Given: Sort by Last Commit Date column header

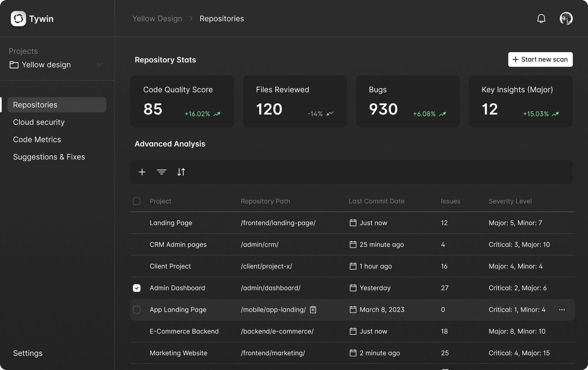Looking at the screenshot, I should [376, 201].
